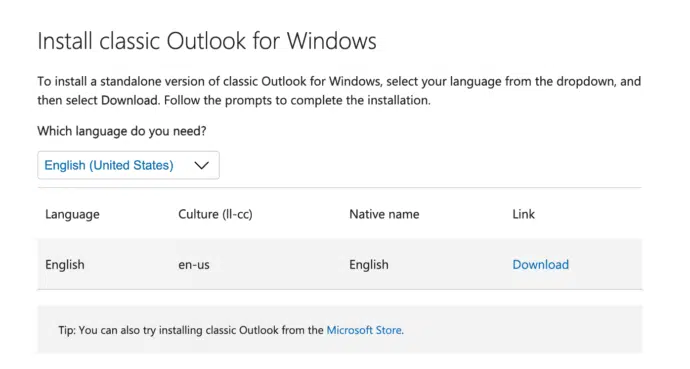Click the Install classic Outlook for Windows heading
This screenshot has width=690, height=369.
pos(207,41)
